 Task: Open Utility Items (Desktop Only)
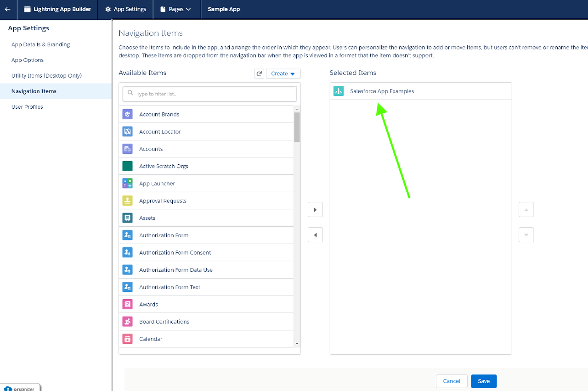(46, 76)
